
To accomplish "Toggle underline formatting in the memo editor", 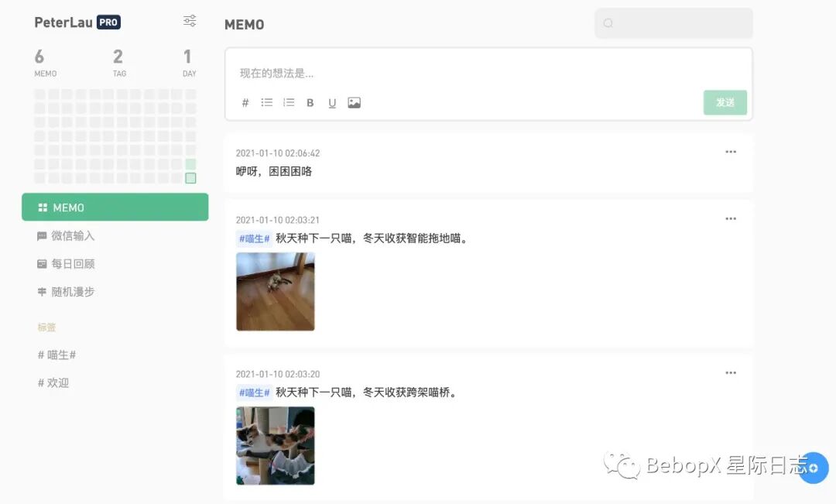I will [332, 103].
